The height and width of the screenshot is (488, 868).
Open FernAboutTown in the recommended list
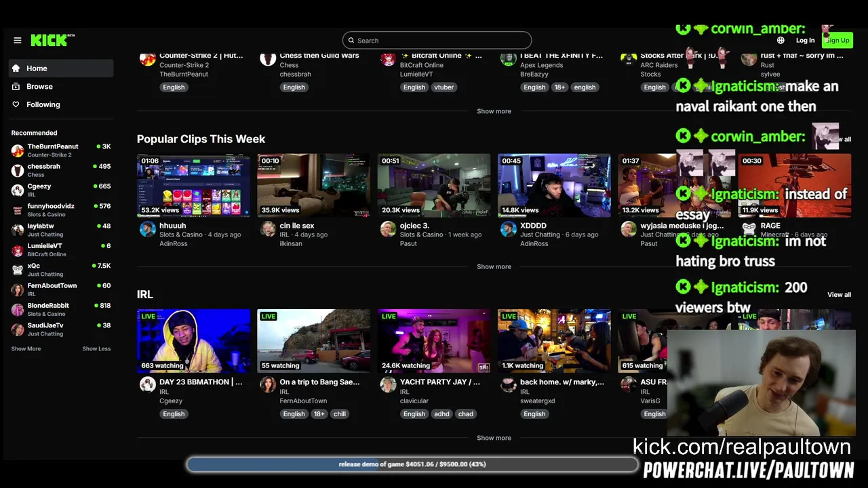[61, 289]
